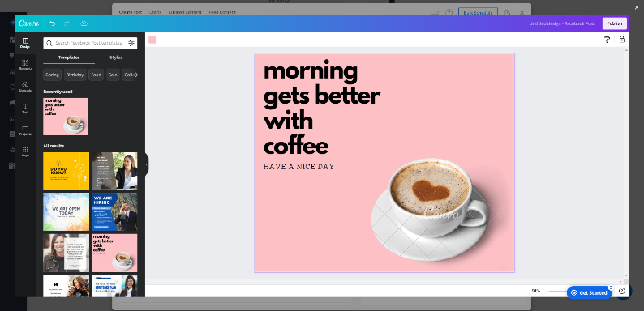Click the copy style paint roller icon

pos(607,40)
